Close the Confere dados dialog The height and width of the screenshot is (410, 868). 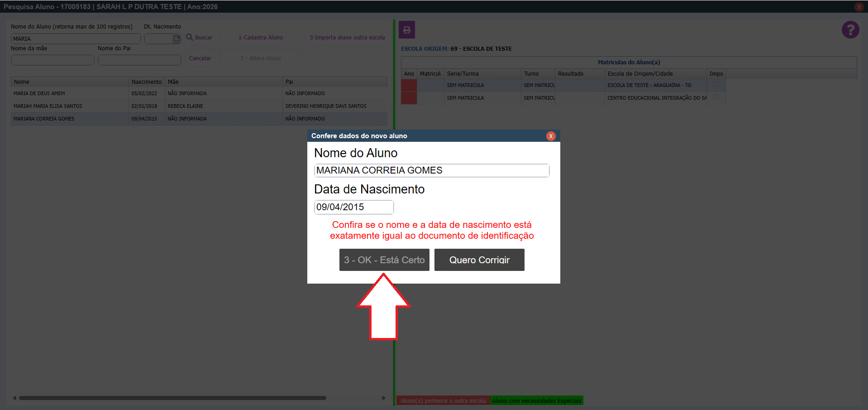point(551,136)
